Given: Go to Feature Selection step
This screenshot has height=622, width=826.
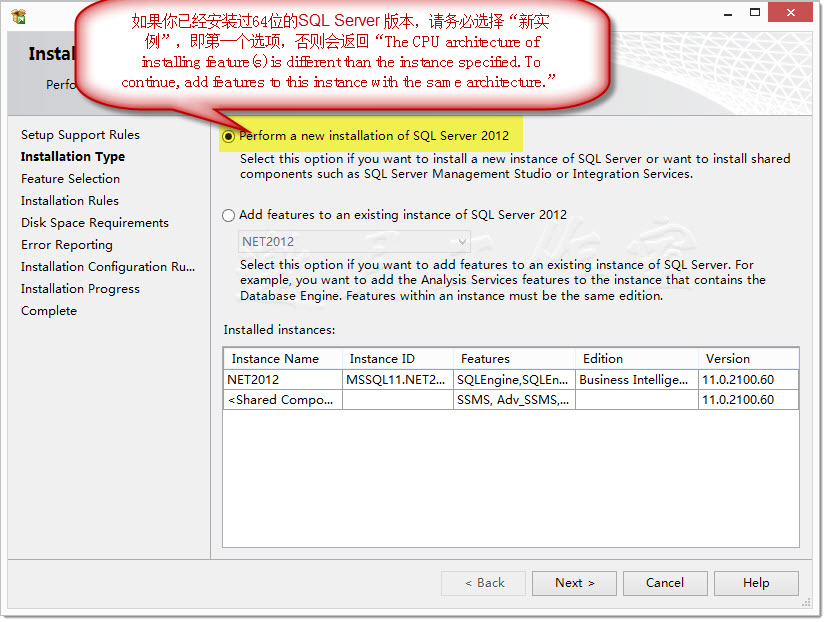Looking at the screenshot, I should click(x=71, y=179).
